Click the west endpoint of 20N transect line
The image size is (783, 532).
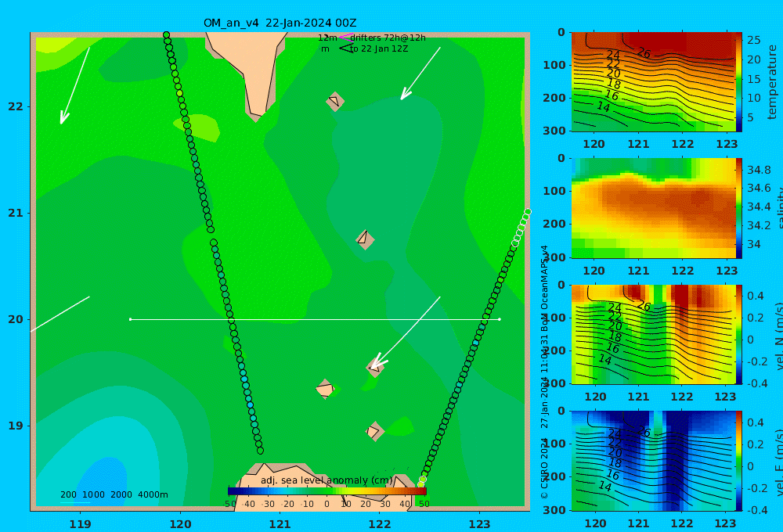tap(130, 319)
